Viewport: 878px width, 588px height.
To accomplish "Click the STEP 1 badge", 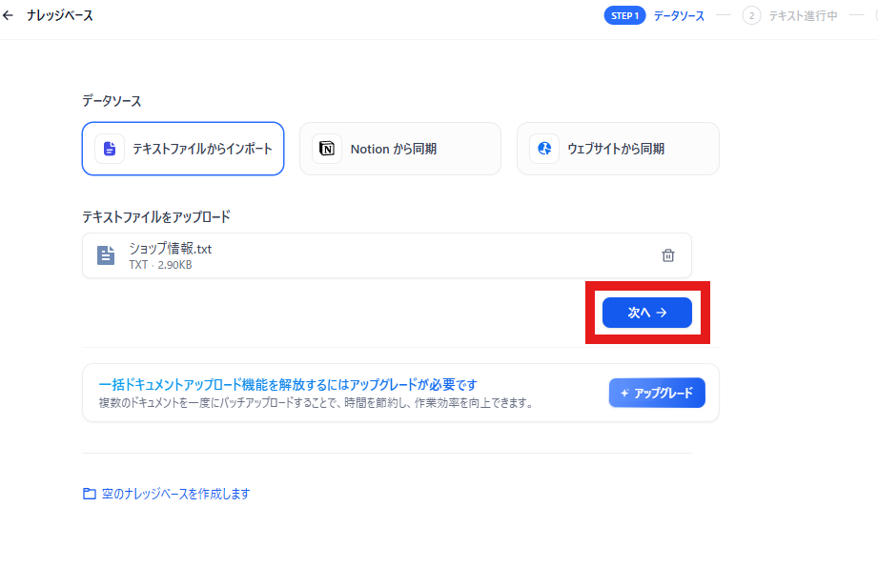I will pyautogui.click(x=624, y=16).
